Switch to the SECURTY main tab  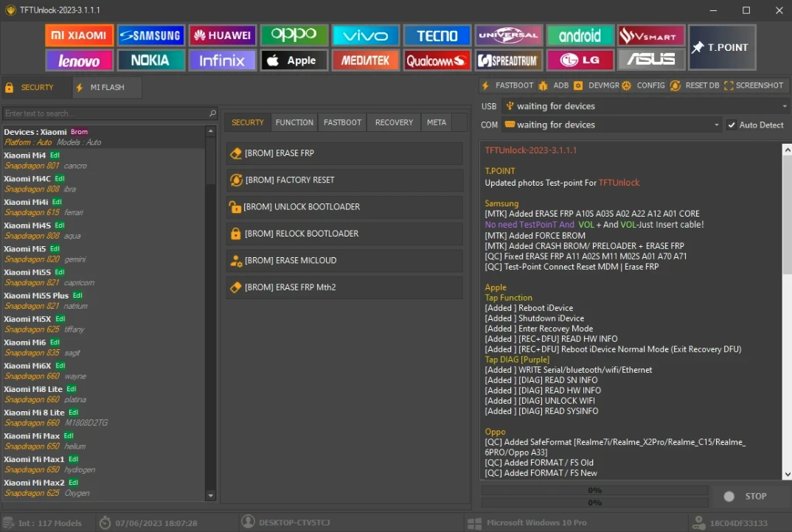(x=36, y=88)
